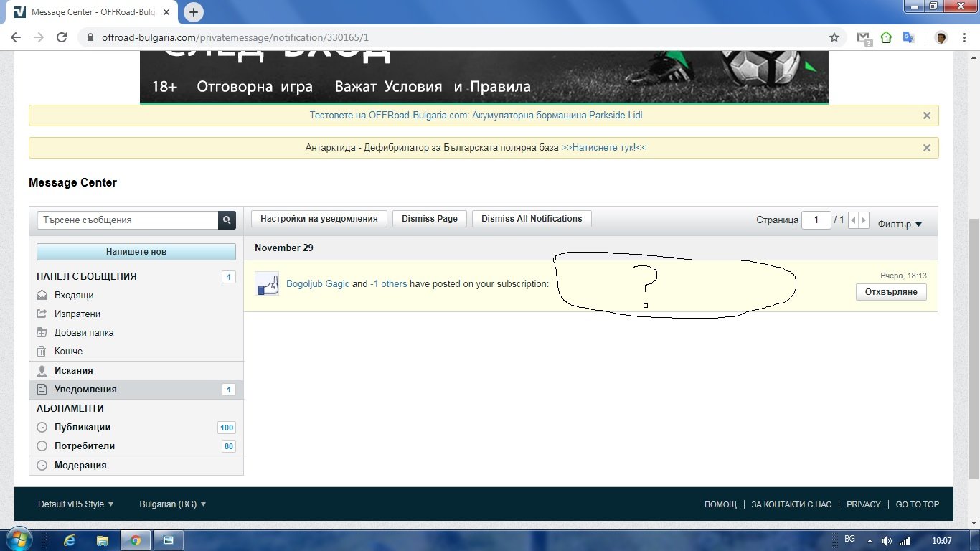This screenshot has height=551, width=980.
Task: Click the network signal tray icon
Action: click(x=905, y=540)
